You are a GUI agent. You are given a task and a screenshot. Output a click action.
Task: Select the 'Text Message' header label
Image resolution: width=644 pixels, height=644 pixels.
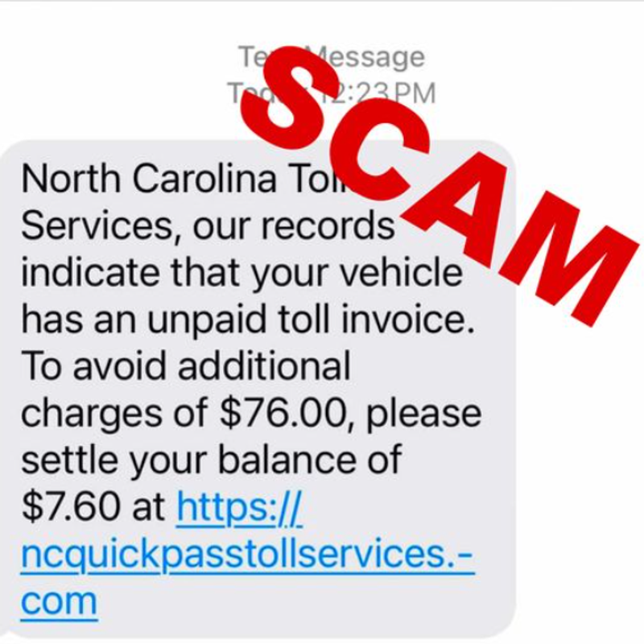tap(331, 56)
